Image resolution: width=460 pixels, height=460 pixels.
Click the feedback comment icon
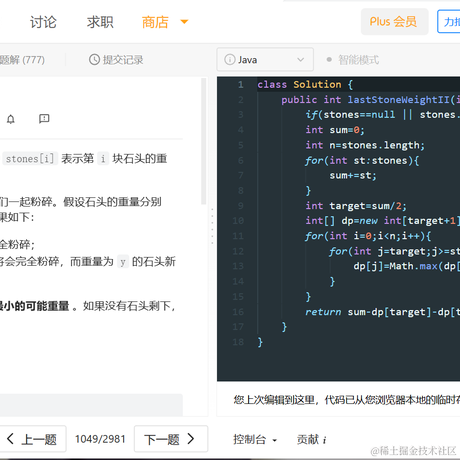(44, 119)
